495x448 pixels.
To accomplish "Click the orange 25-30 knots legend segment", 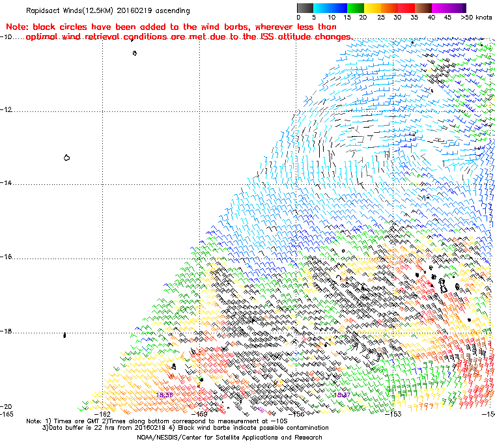I will click(x=389, y=8).
